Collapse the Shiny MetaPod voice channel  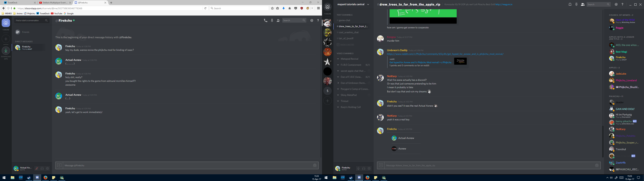click(338, 95)
